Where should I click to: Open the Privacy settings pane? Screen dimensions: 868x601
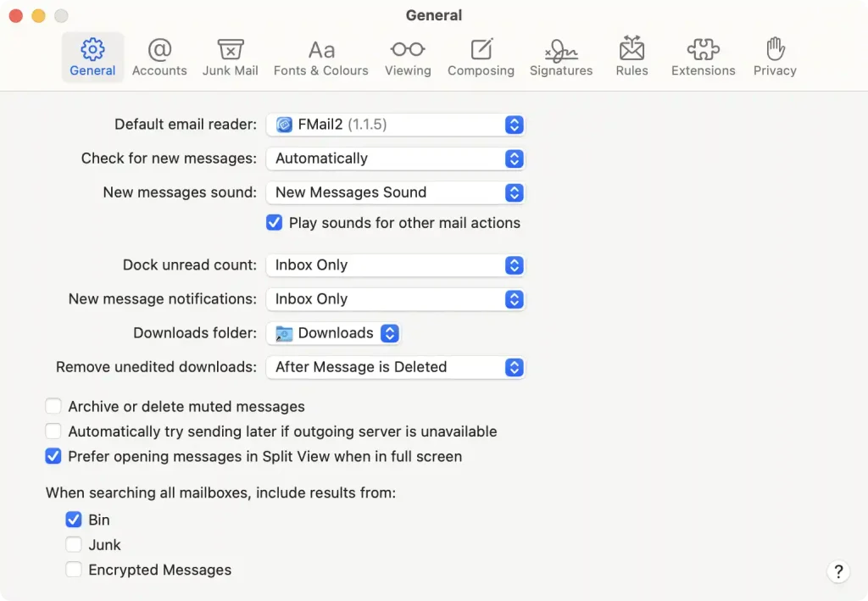[x=775, y=57]
